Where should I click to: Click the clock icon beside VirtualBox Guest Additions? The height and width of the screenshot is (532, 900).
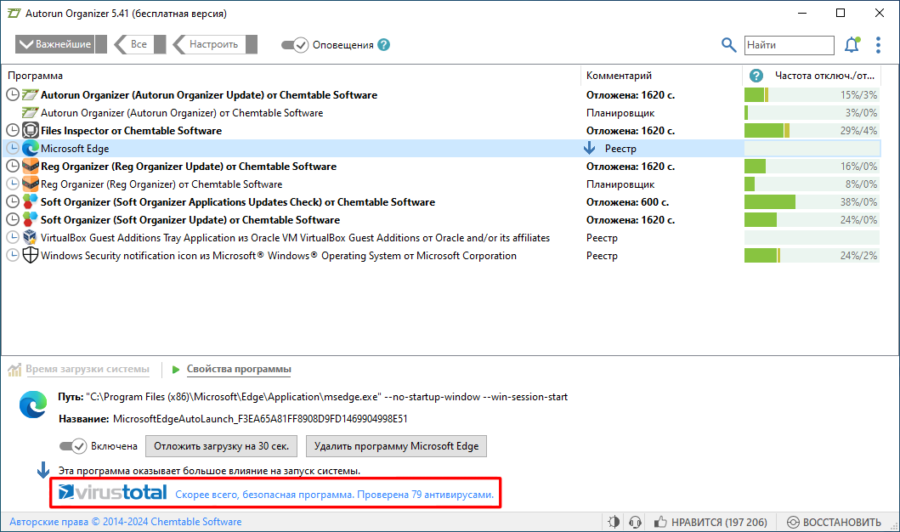click(13, 237)
